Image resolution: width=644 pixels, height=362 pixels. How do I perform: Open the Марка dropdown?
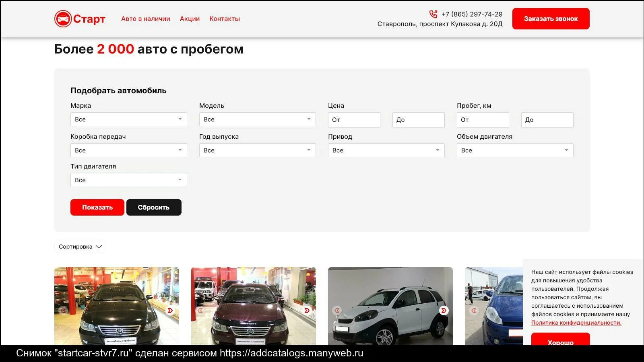[x=128, y=119]
